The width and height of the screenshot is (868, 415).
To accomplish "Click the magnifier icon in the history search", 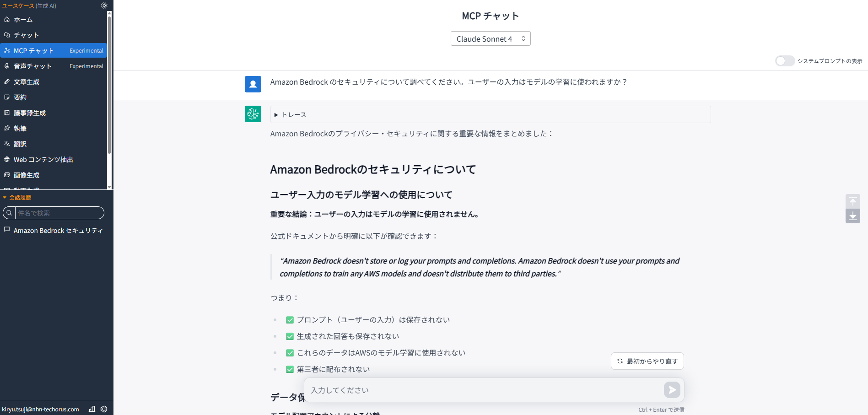I will (x=9, y=213).
